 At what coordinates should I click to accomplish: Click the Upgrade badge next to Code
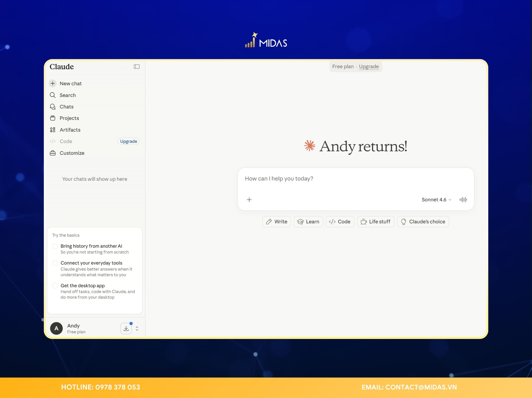point(128,141)
